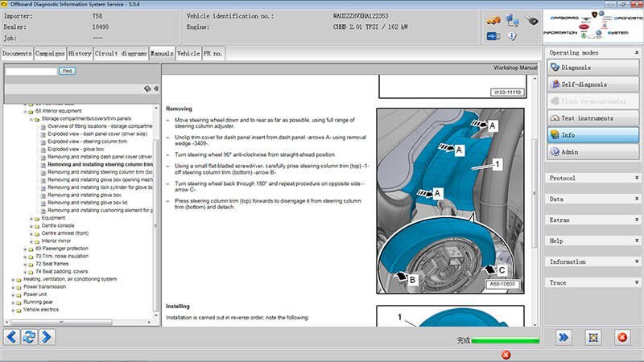The height and width of the screenshot is (362, 644).
Task: Select the Running gear folder
Action: pyautogui.click(x=38, y=302)
